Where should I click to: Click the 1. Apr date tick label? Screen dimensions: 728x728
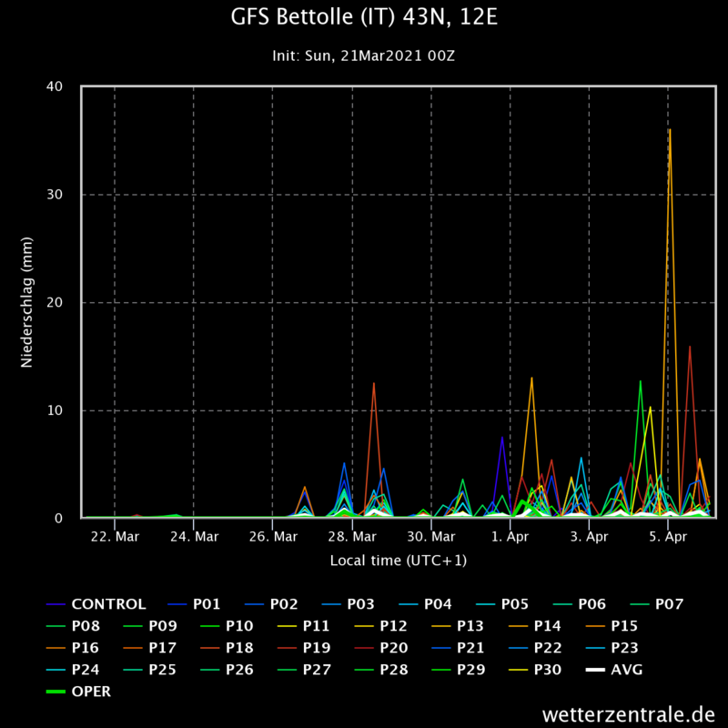[510, 537]
